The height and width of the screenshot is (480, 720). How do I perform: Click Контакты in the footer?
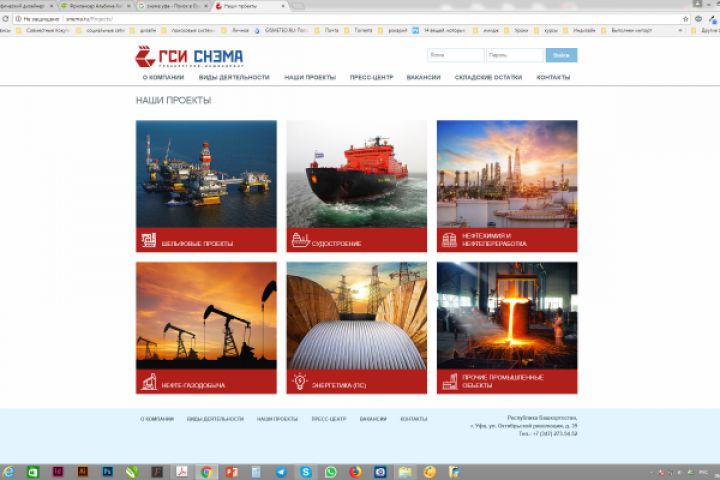[414, 419]
